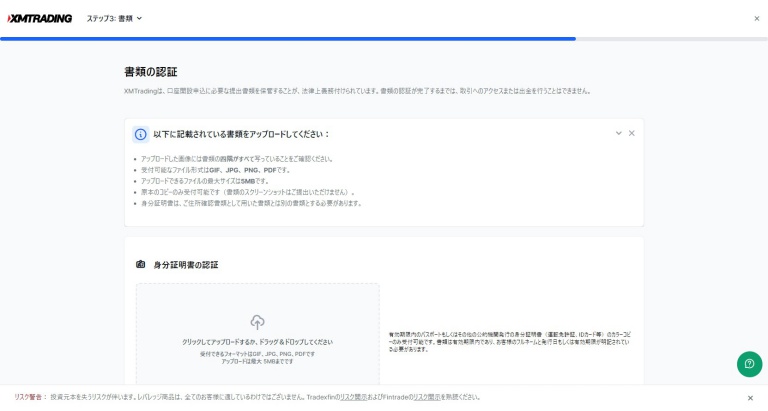Close the risk warning banner

coord(750,398)
